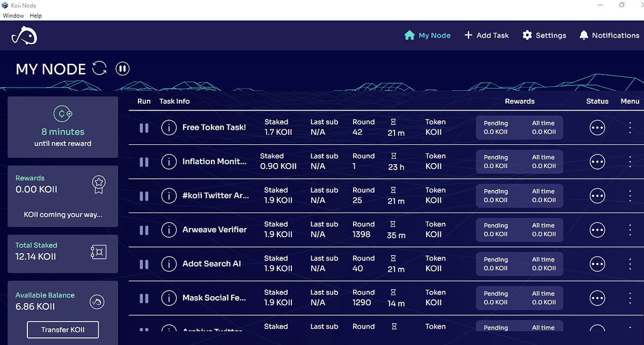
Task: Click the Status column header
Action: click(597, 101)
